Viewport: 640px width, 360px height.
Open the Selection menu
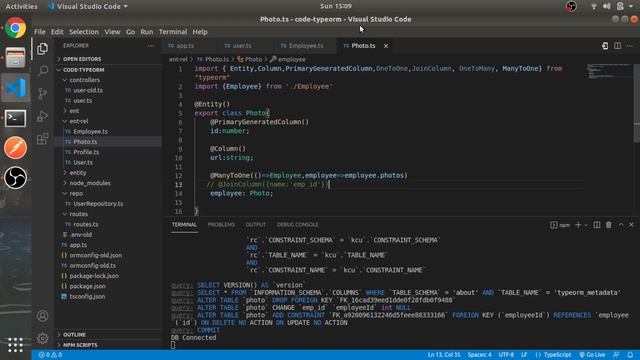[84, 32]
